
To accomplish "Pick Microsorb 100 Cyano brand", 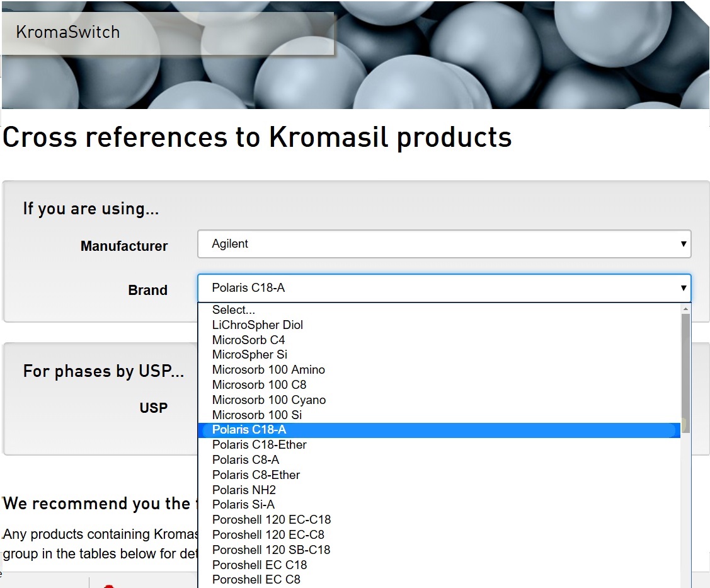I will pyautogui.click(x=439, y=400).
